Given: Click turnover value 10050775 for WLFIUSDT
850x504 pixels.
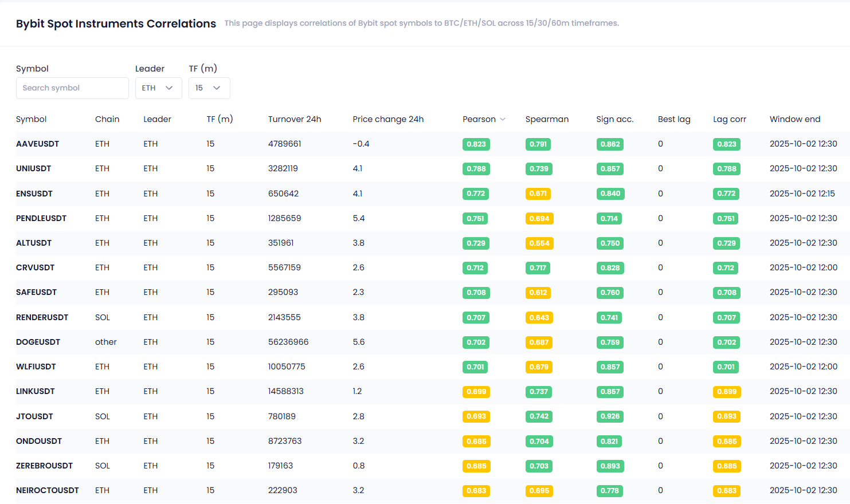Looking at the screenshot, I should (x=287, y=367).
